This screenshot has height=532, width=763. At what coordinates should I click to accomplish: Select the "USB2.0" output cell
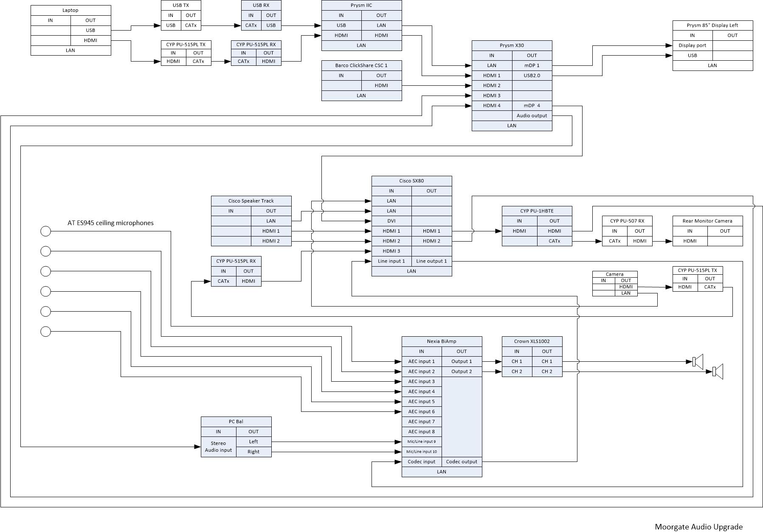coord(532,76)
